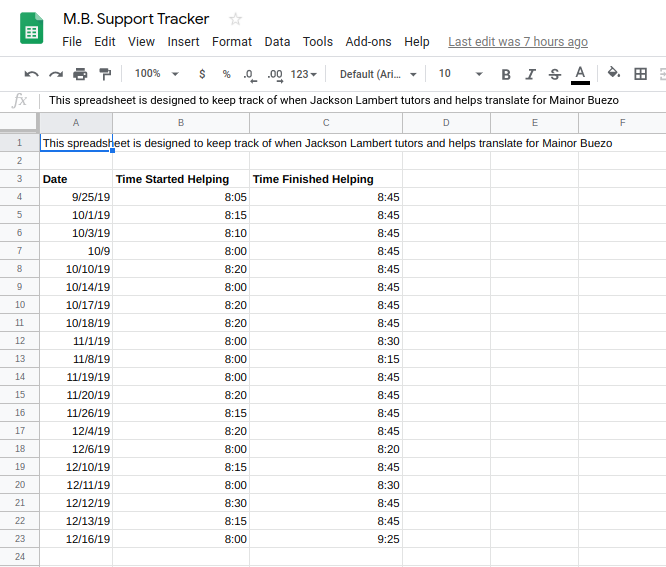
Task: Select the finish time 8:15 in row 13
Action: (x=326, y=359)
